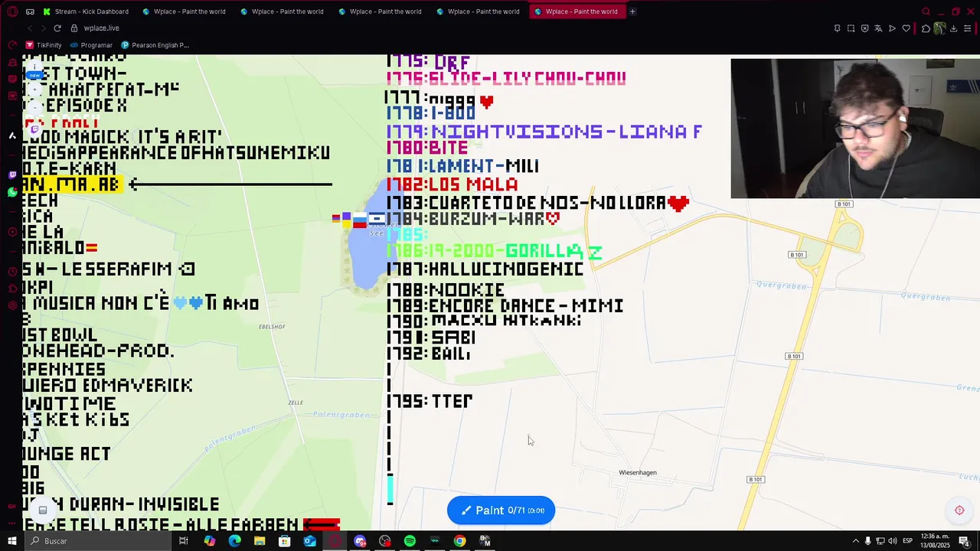Open the downloads icon
This screenshot has height=551, width=980.
[x=953, y=28]
